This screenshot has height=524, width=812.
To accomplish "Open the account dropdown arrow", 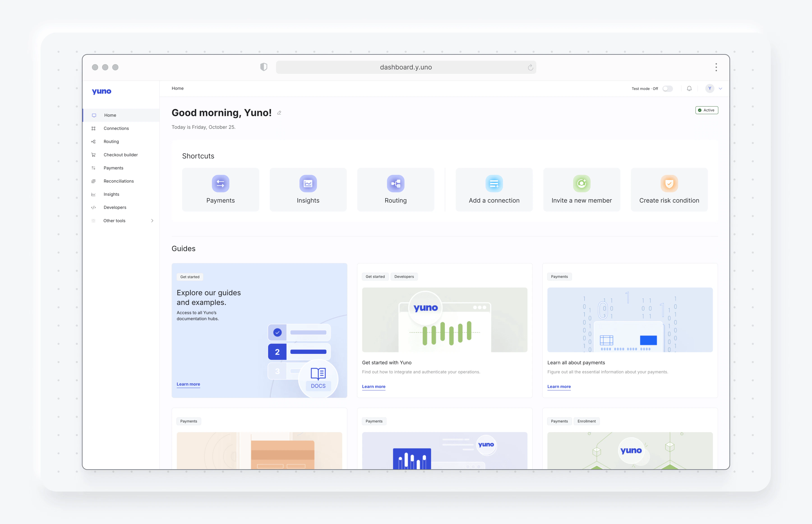I will coord(720,89).
